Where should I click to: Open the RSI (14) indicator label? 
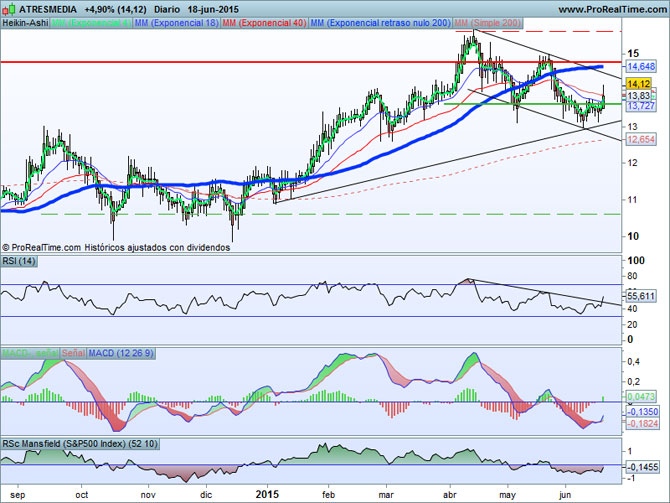coord(19,261)
